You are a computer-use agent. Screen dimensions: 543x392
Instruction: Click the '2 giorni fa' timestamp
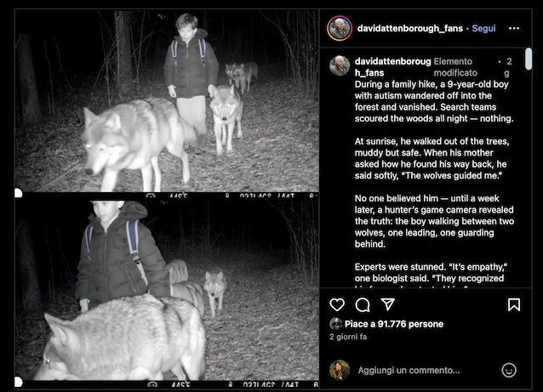click(348, 337)
